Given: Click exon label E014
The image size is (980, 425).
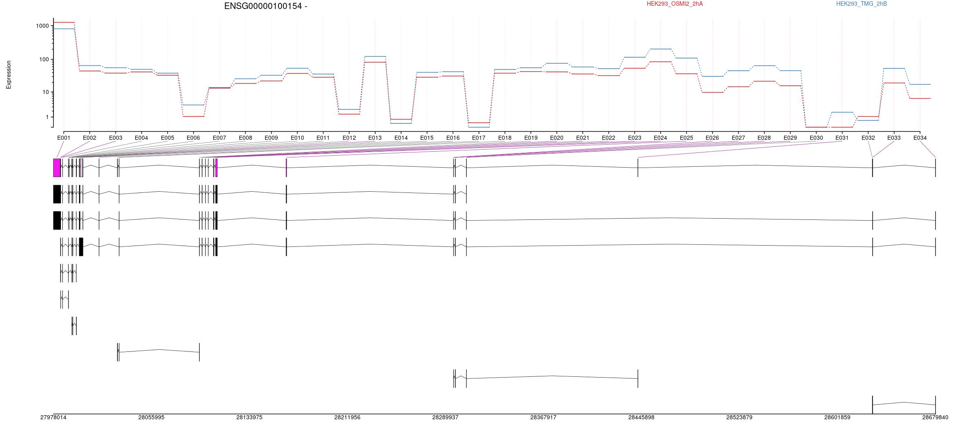Looking at the screenshot, I should 401,138.
